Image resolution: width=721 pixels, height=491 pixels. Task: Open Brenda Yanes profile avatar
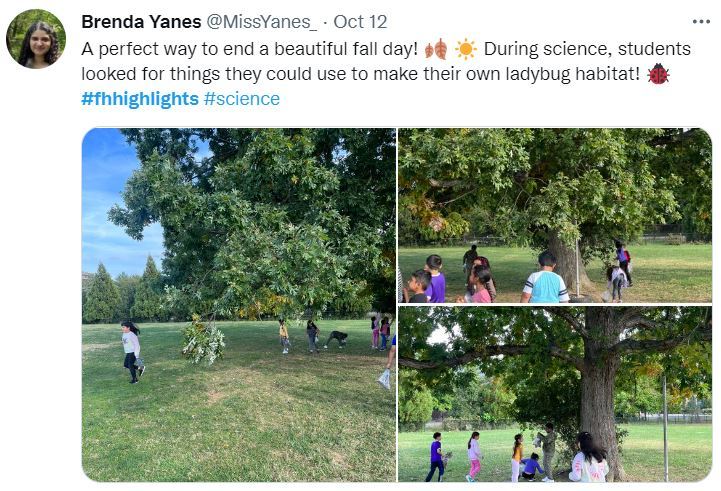coord(36,39)
